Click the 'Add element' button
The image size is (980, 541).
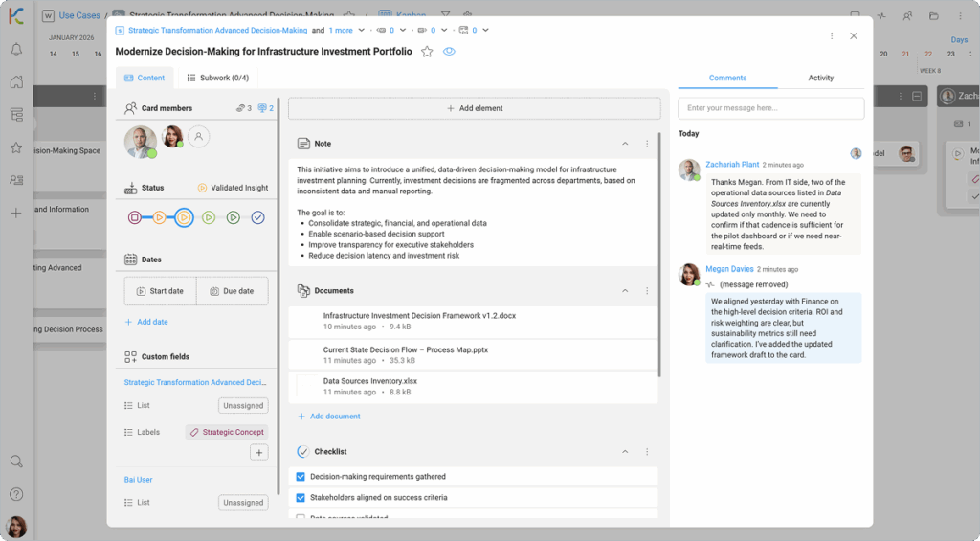point(474,109)
